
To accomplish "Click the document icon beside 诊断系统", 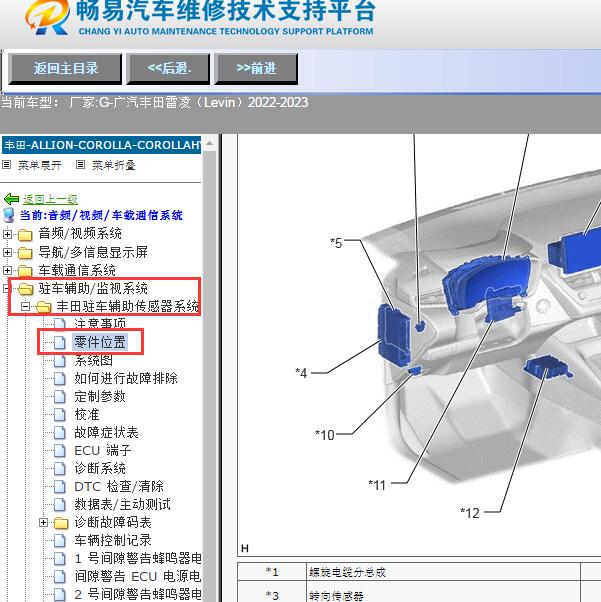I will point(60,468).
